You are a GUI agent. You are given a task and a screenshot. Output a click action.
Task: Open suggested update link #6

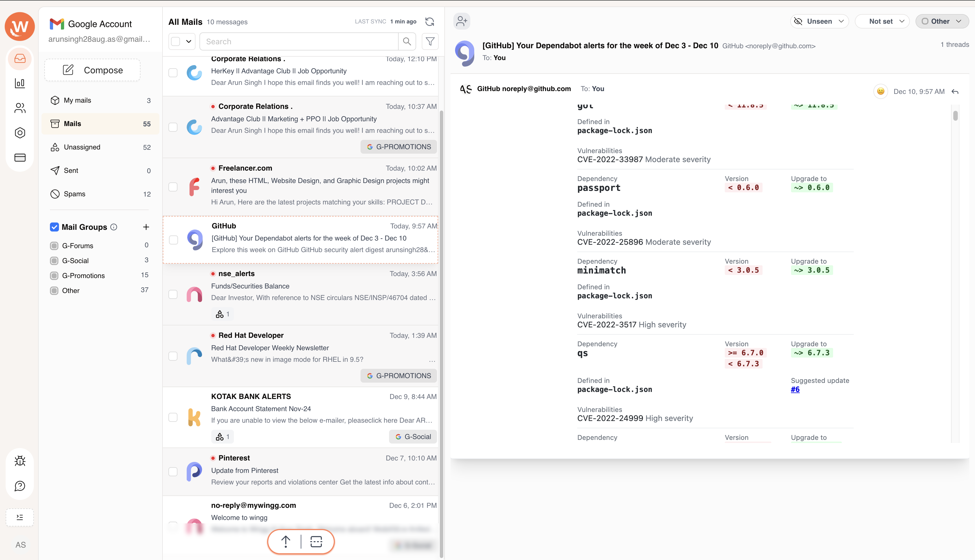(795, 389)
